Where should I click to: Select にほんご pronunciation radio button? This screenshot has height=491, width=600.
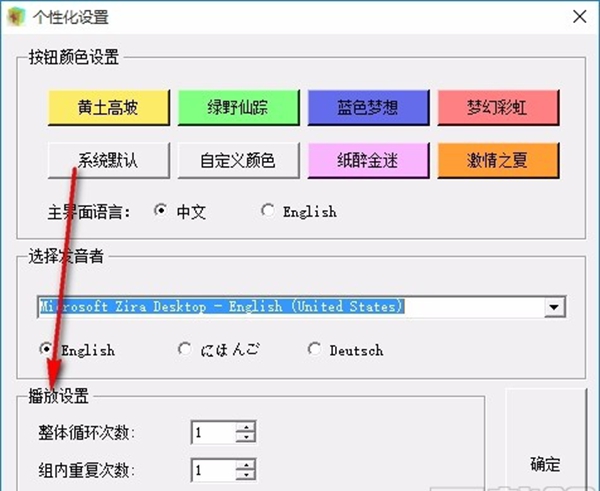click(185, 349)
